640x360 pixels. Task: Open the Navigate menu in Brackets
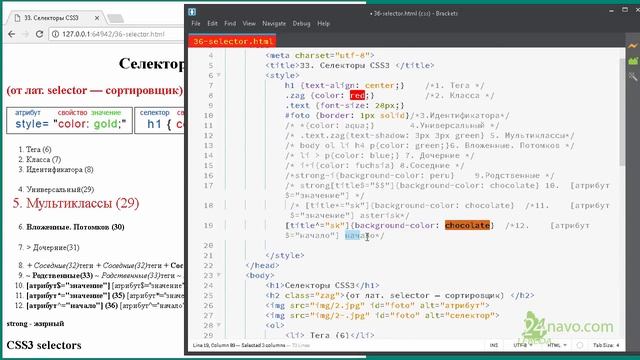(x=274, y=24)
